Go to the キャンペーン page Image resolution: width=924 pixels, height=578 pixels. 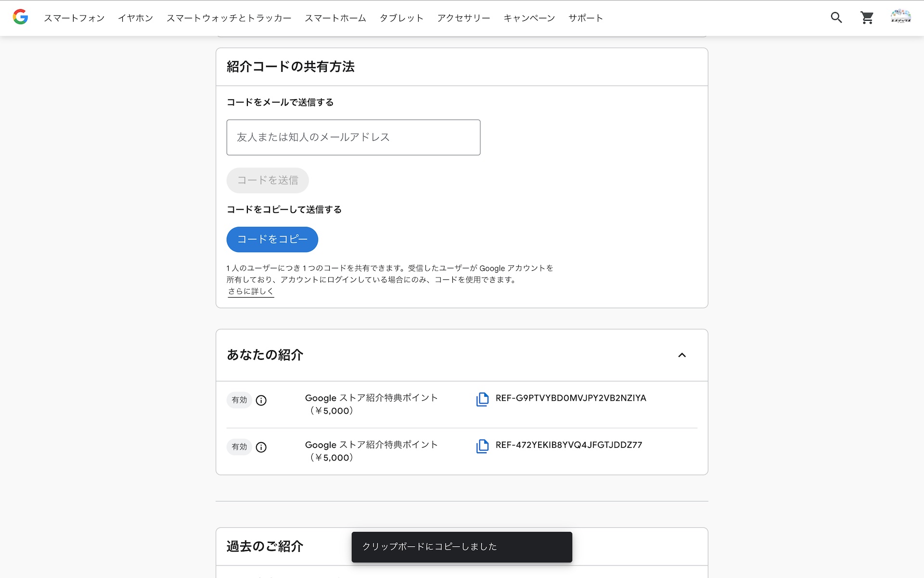point(529,18)
